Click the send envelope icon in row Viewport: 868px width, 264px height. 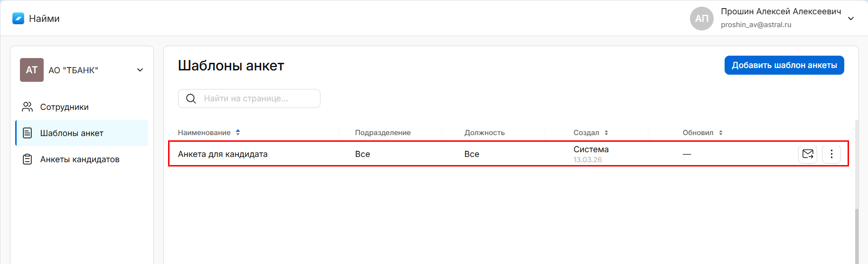point(807,154)
